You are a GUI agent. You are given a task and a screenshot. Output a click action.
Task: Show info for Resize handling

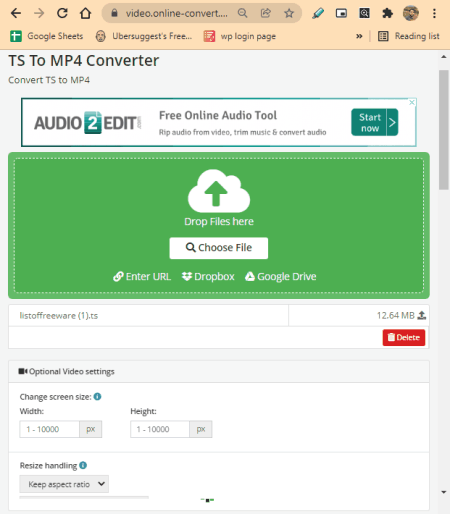point(83,465)
